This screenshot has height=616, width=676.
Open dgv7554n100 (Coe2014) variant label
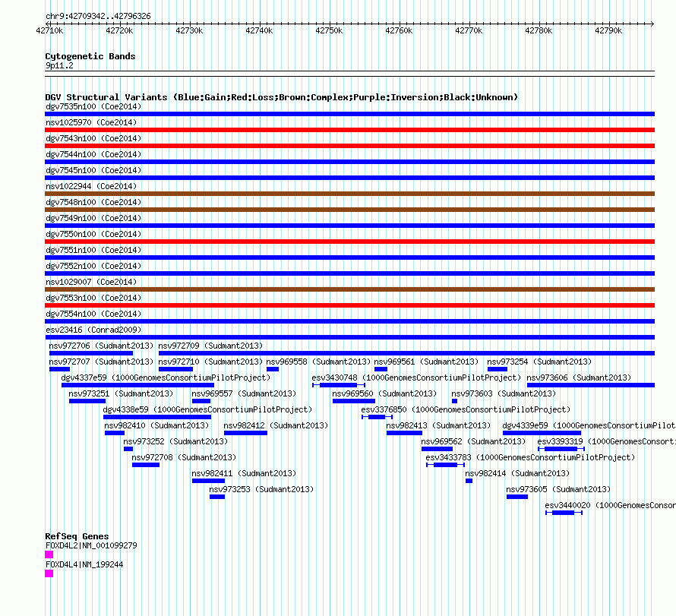click(93, 314)
